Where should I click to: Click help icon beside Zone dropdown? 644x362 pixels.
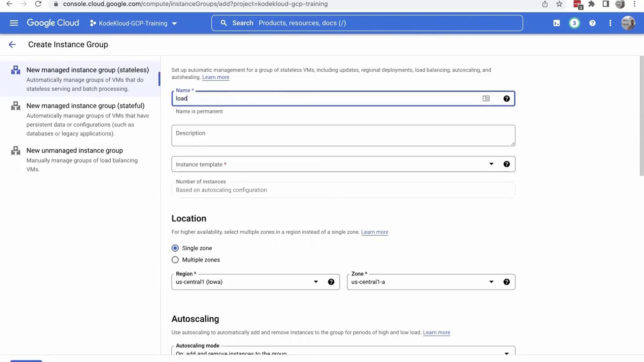click(x=506, y=282)
